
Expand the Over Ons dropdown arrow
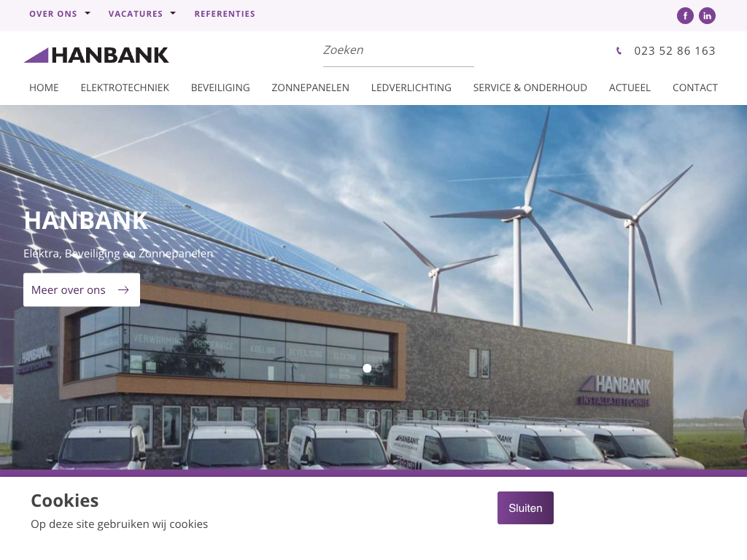click(88, 13)
